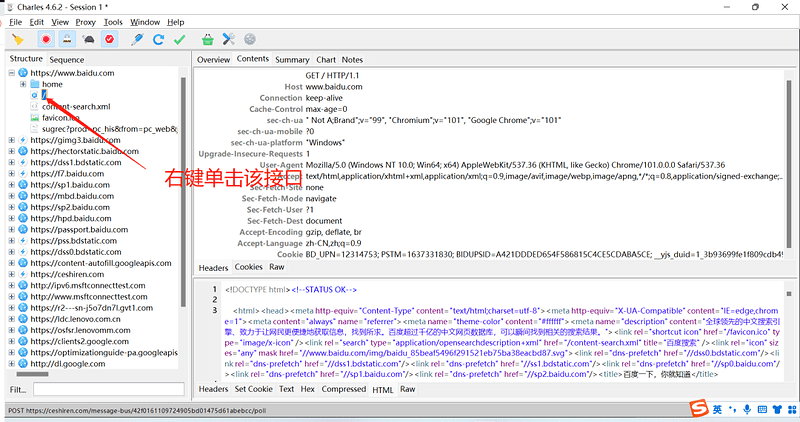Select response Set Cookie tab
Image resolution: width=800 pixels, height=422 pixels.
tap(254, 389)
